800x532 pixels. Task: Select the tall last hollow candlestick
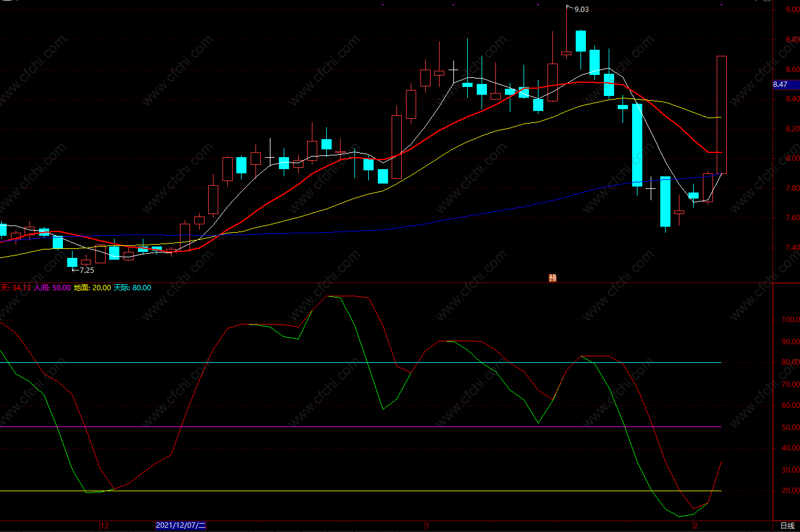(x=722, y=115)
